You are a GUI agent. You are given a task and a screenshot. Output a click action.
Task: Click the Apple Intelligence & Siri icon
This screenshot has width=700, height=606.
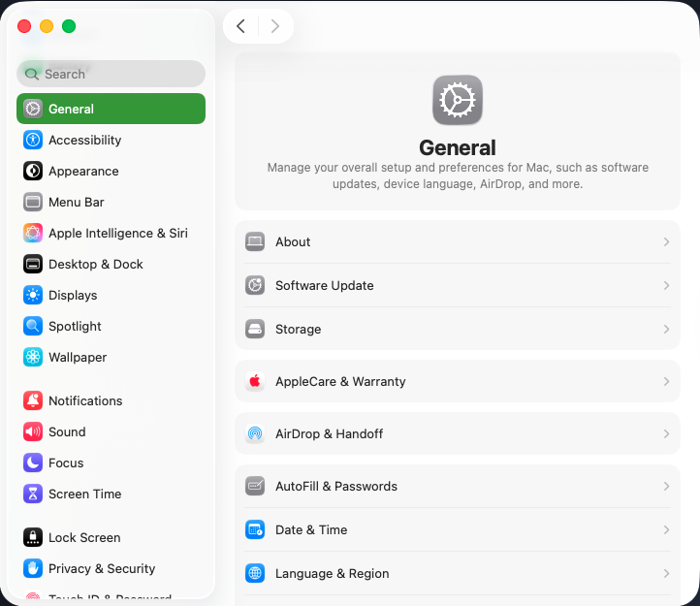33,233
